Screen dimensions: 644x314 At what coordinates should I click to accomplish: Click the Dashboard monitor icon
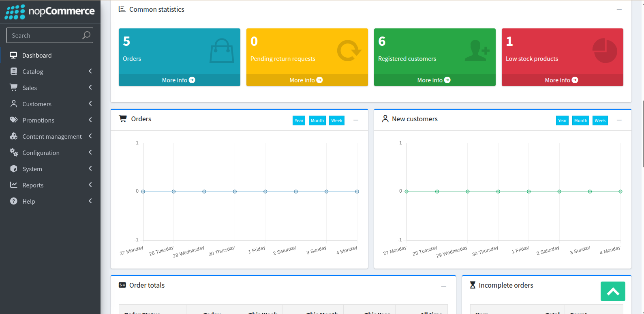tap(14, 55)
